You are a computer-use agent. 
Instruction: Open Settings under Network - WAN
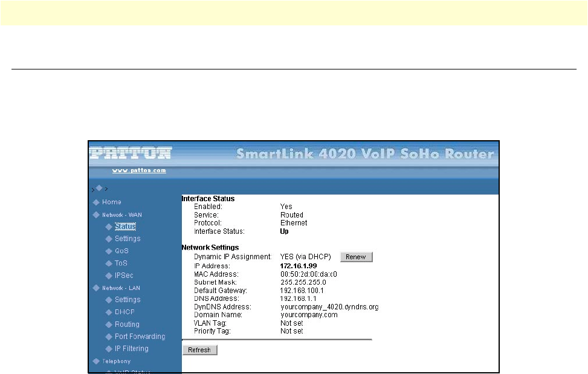pyautogui.click(x=128, y=238)
